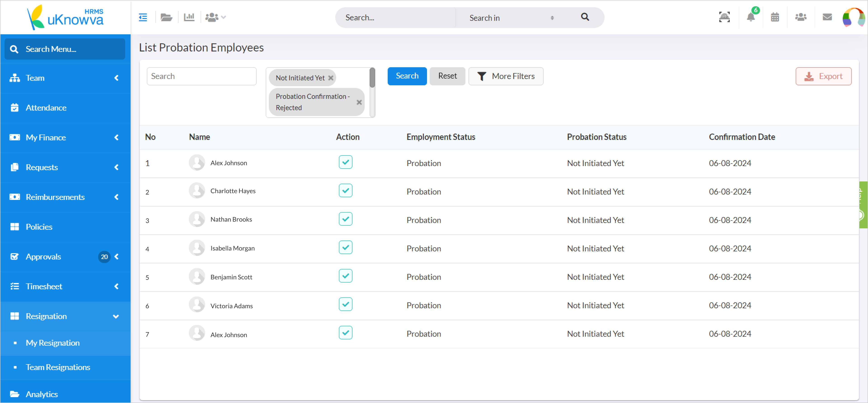Click the notification bell icon
Screen dimensions: 868x403
click(750, 17)
